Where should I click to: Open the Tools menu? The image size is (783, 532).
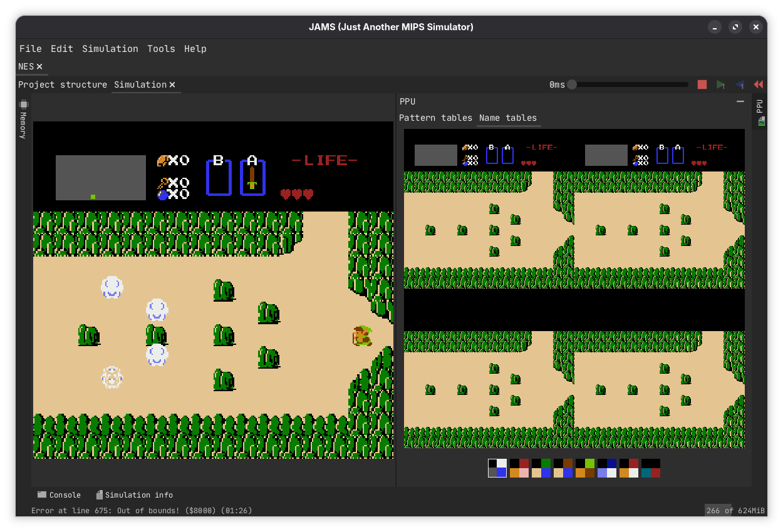pos(161,48)
